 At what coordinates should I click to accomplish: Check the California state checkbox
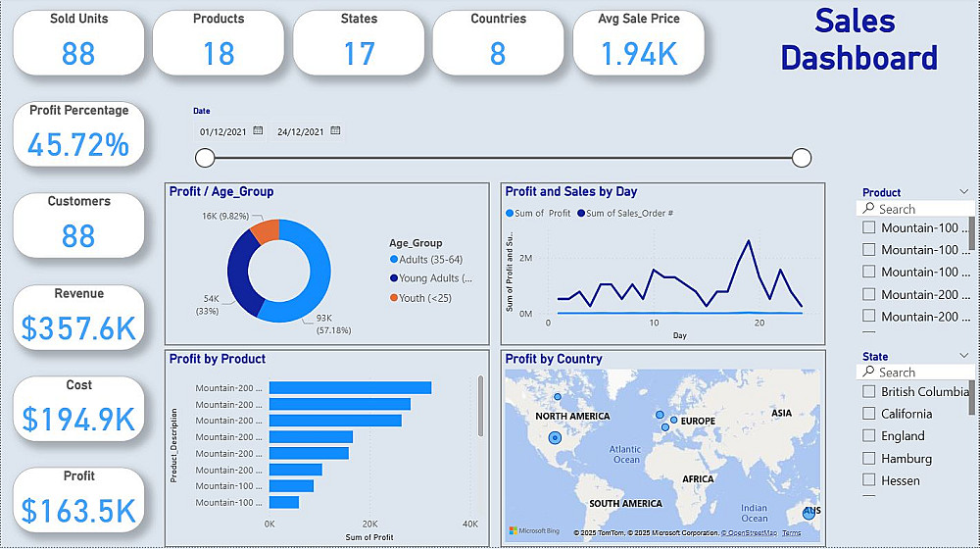[868, 414]
